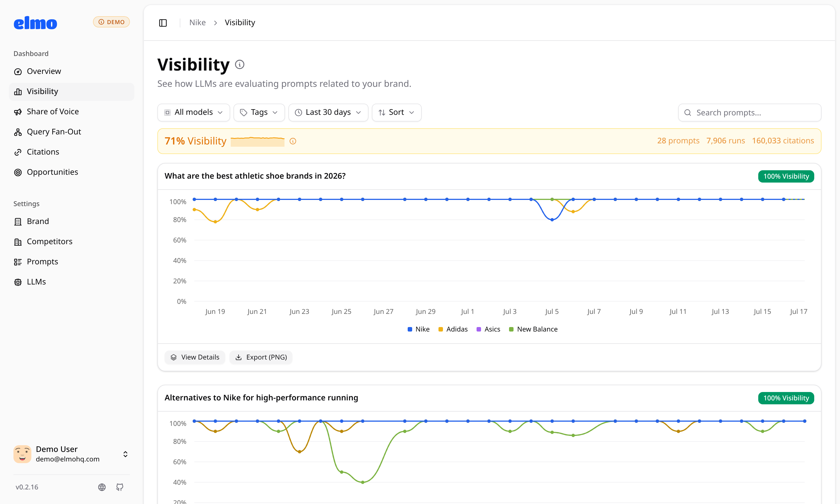Navigate to Citations page
Viewport: 840px width, 504px height.
click(x=72, y=152)
